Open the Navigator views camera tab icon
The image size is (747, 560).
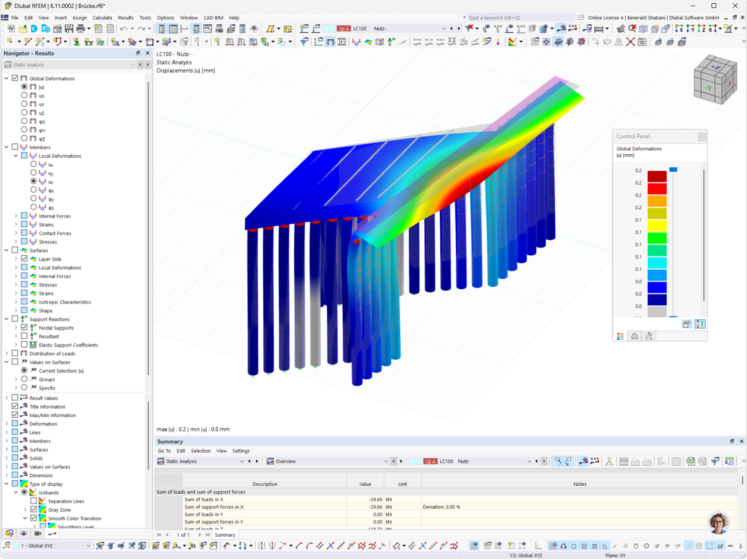point(38,533)
